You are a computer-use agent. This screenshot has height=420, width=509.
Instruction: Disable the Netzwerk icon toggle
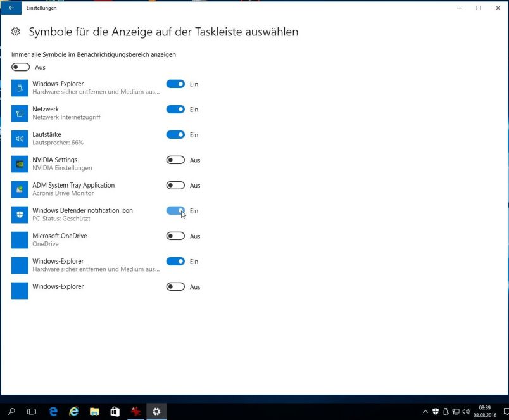coord(175,110)
